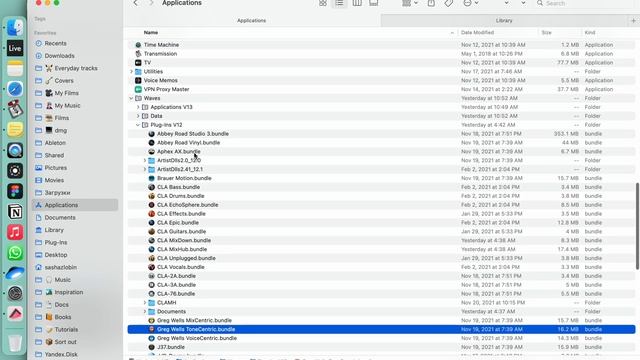Open Ableton Live from the Dock
This screenshot has height=360, width=640.
(x=15, y=48)
